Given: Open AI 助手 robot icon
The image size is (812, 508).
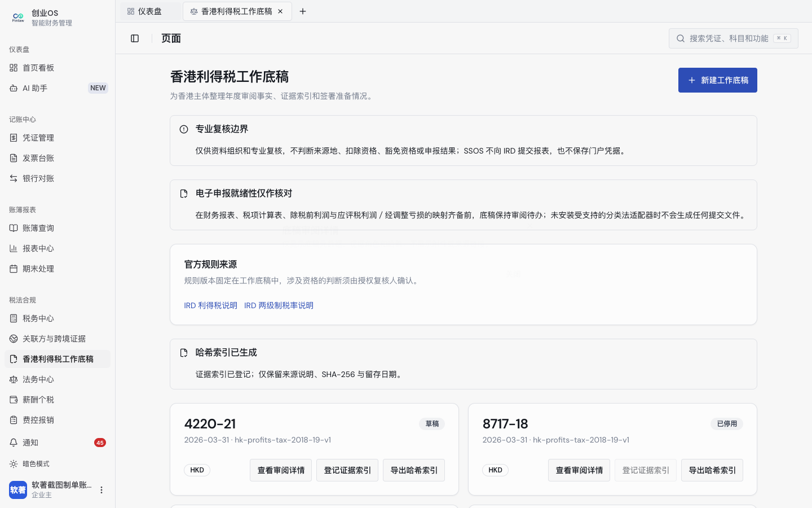Looking at the screenshot, I should pyautogui.click(x=14, y=88).
